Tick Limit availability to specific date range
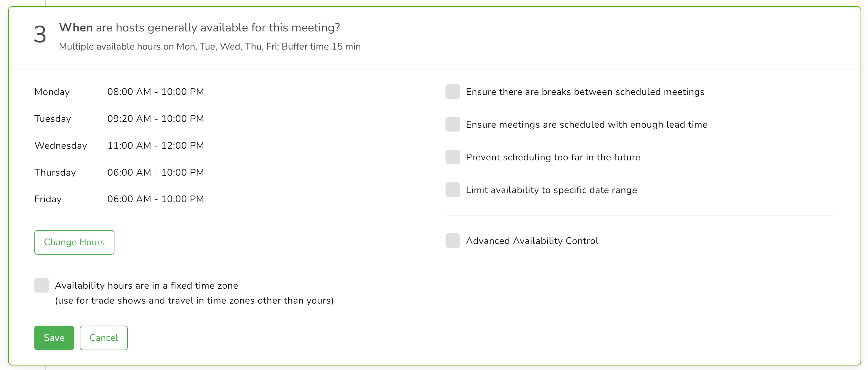868x370 pixels. click(453, 190)
